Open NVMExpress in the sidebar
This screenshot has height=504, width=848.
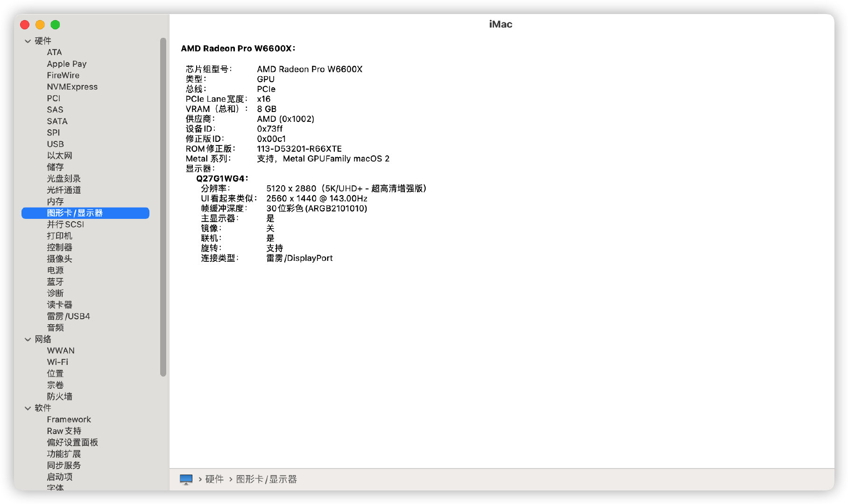(x=72, y=87)
